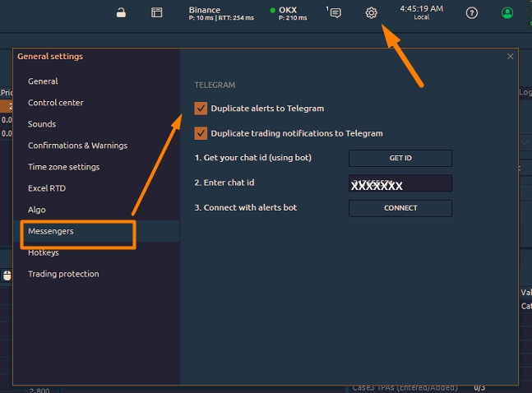Go to Sounds settings

pyautogui.click(x=42, y=124)
